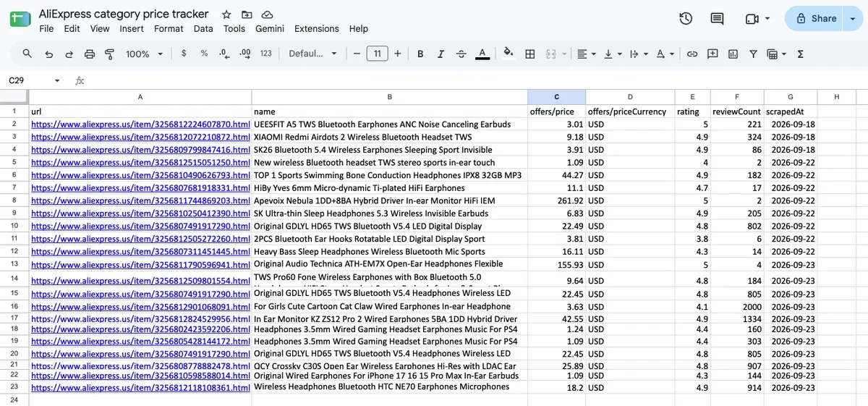This screenshot has width=868, height=406.
Task: Open the Google Sheets home icon
Action: click(20, 20)
